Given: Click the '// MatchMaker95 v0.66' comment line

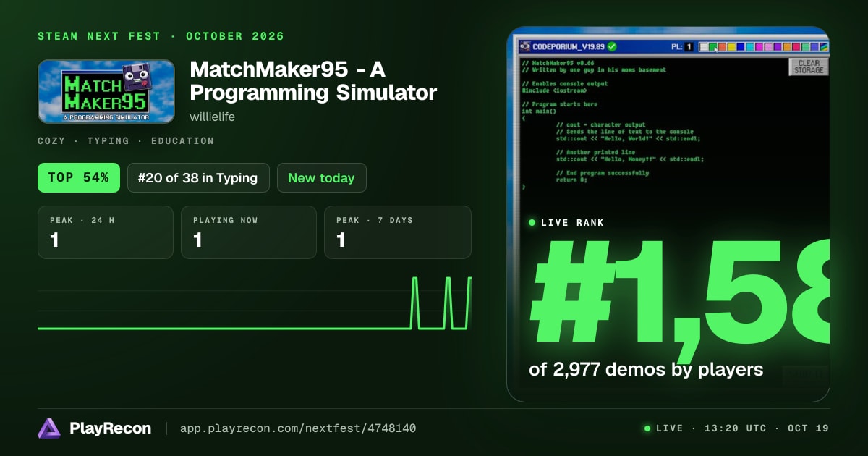Looking at the screenshot, I should 559,63.
